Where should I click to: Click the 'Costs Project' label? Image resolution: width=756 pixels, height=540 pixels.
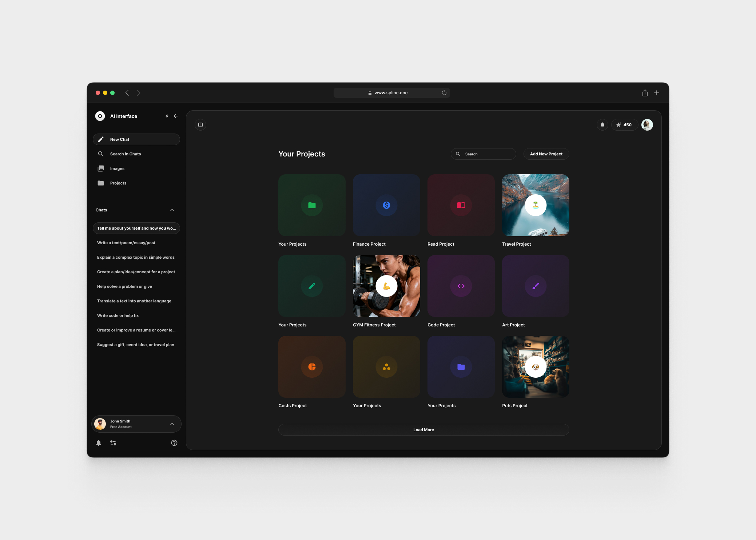(293, 406)
